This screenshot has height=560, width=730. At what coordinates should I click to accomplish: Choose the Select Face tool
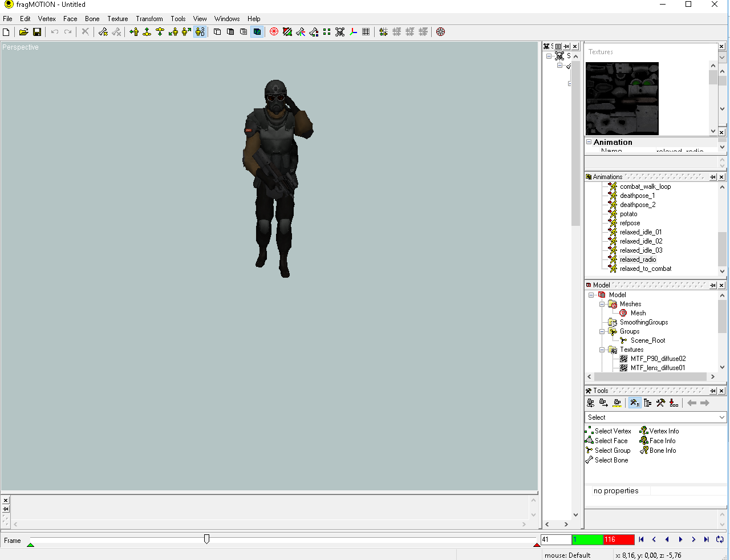[607, 441]
